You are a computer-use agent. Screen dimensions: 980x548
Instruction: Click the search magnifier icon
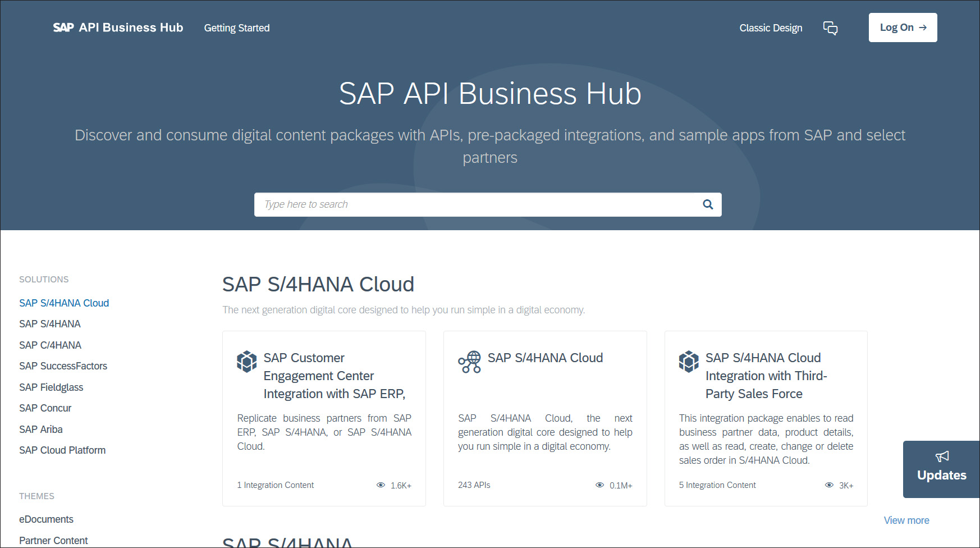(x=708, y=204)
